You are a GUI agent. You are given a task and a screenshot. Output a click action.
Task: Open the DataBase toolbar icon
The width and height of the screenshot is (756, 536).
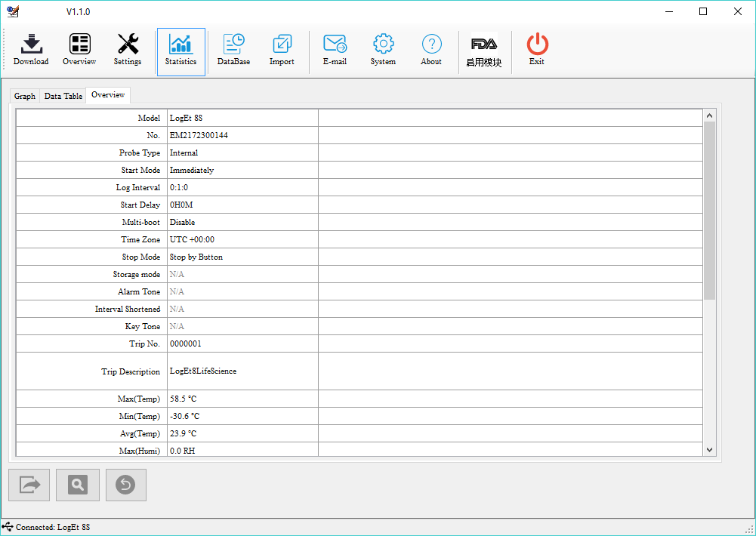click(x=233, y=50)
